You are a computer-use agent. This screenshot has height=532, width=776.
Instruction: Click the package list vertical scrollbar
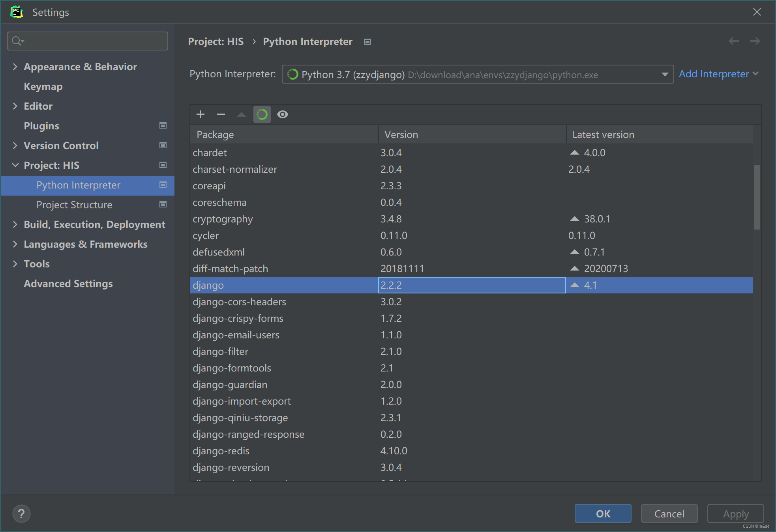(757, 197)
